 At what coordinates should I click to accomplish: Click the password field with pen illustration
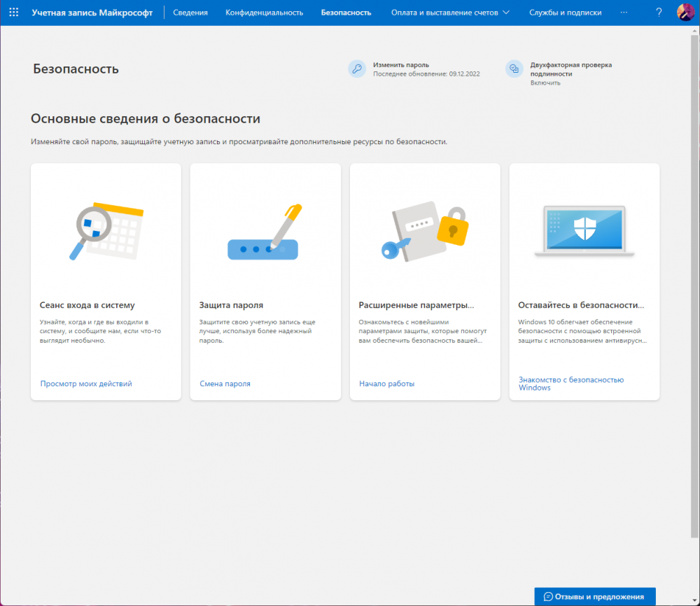click(265, 232)
